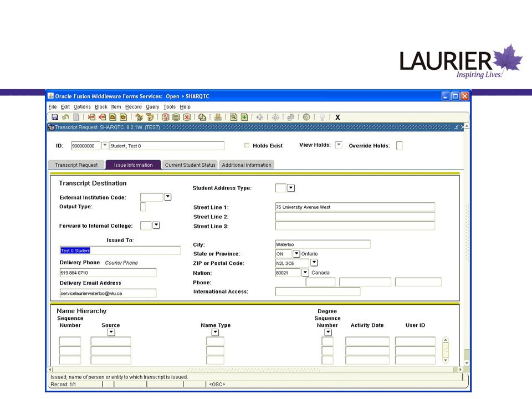The height and width of the screenshot is (399, 532).
Task: Select the Issue Information tab
Action: click(134, 165)
